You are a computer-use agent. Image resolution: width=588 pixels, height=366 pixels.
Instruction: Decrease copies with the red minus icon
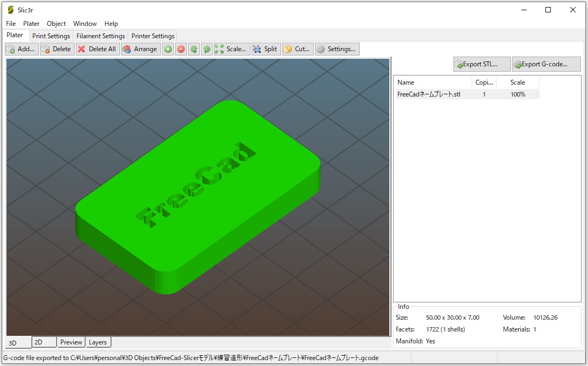(x=181, y=49)
